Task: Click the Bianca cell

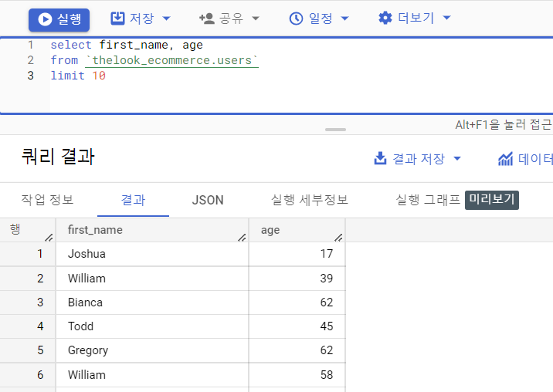Action: pyautogui.click(x=152, y=302)
